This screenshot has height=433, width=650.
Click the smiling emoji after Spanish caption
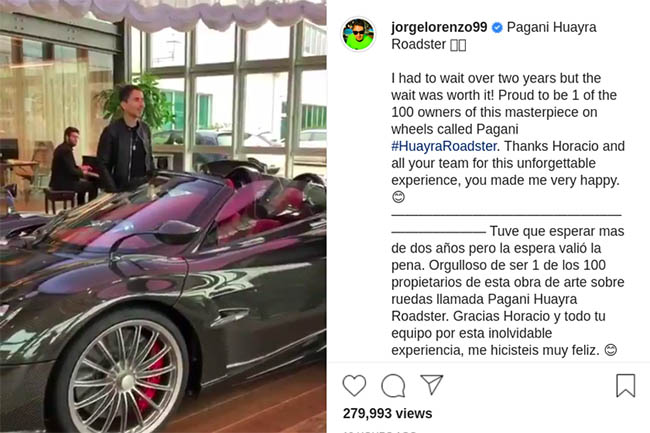(x=611, y=350)
